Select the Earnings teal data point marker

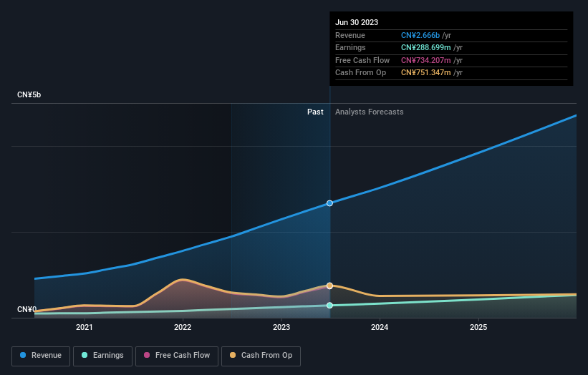[x=329, y=306]
